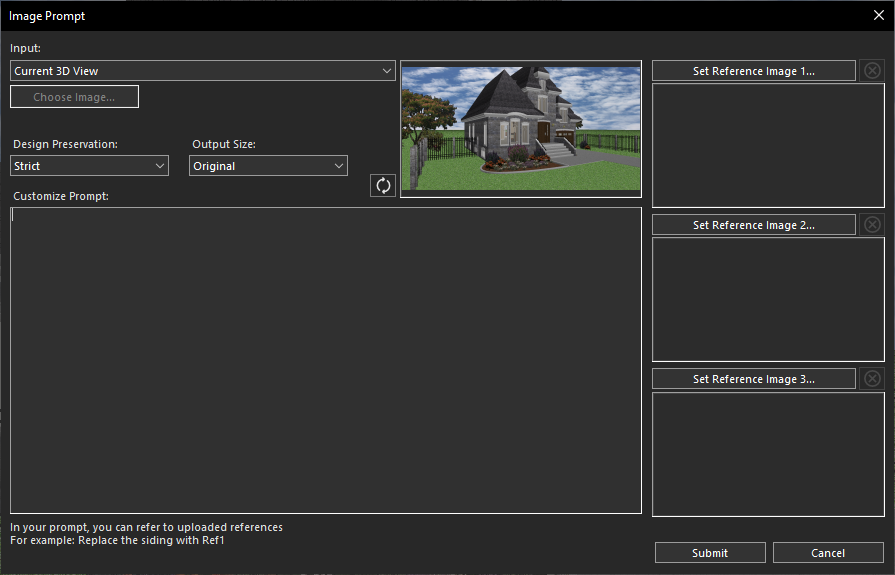Click Set Reference Image 1 button
895x575 pixels.
pos(753,71)
